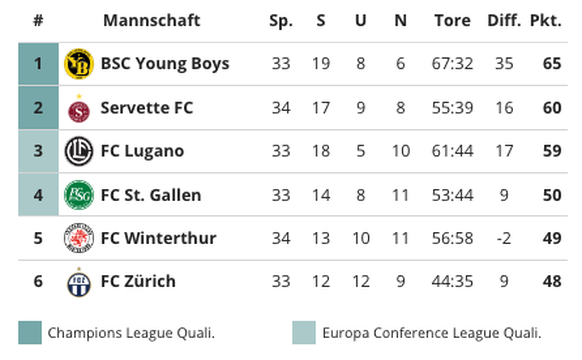Click the BSC Young Boys club logo
This screenshot has height=360, width=582.
(78, 64)
